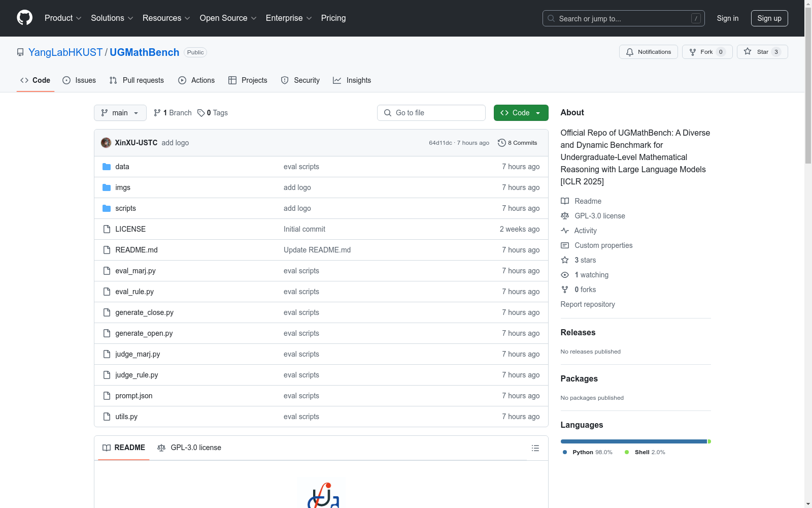Open the Pricing link
812x508 pixels.
point(333,18)
